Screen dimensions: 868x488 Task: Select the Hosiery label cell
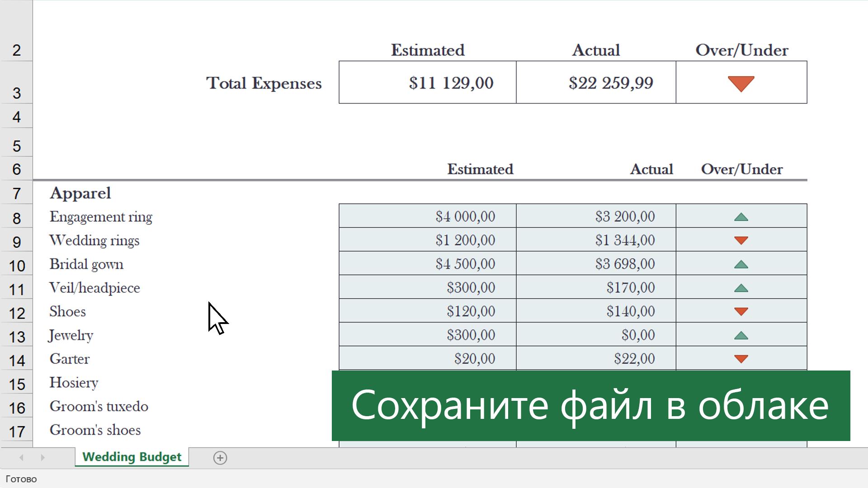74,383
